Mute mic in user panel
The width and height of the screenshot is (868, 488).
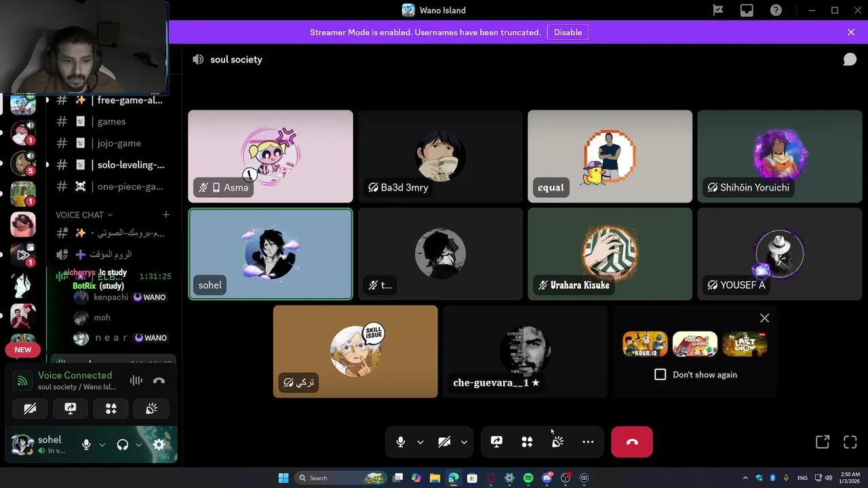86,445
